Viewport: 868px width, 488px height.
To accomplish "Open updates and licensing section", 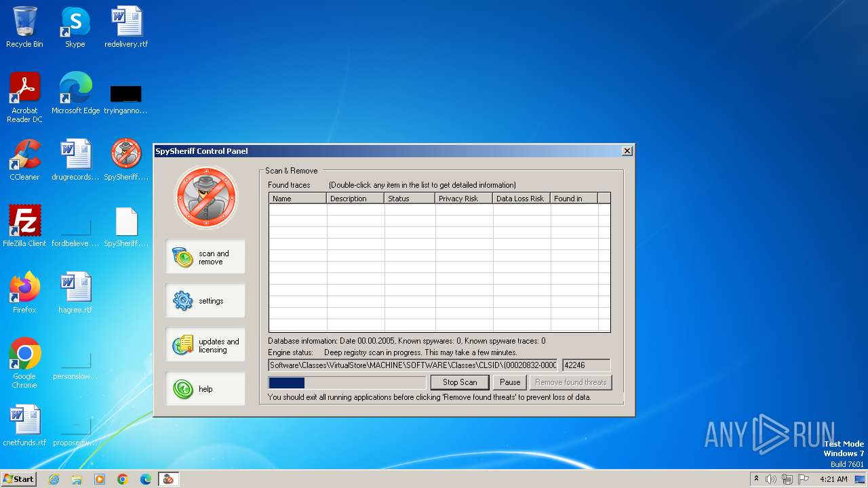I will pyautogui.click(x=205, y=345).
